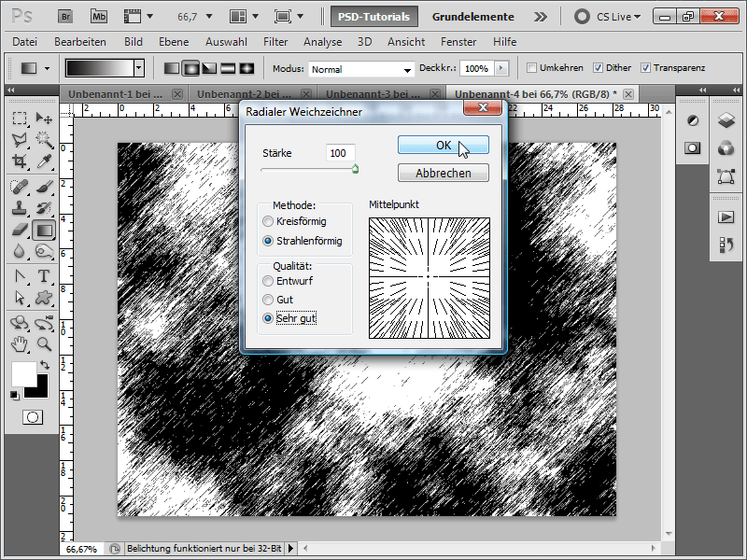Select the History Brush tool

click(x=44, y=208)
